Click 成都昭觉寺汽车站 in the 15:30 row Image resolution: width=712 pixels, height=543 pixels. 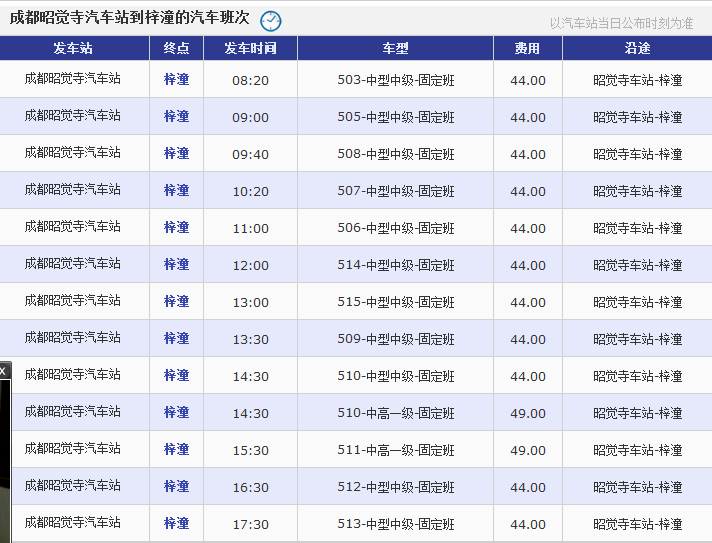point(73,449)
